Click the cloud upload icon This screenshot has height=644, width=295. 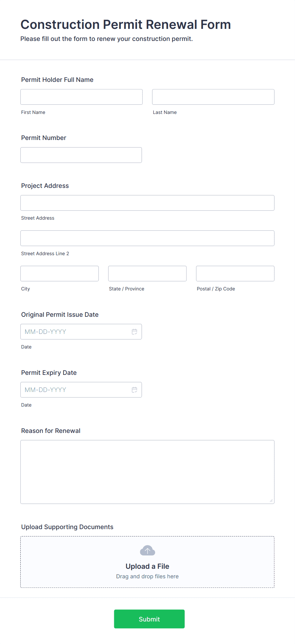pyautogui.click(x=147, y=550)
